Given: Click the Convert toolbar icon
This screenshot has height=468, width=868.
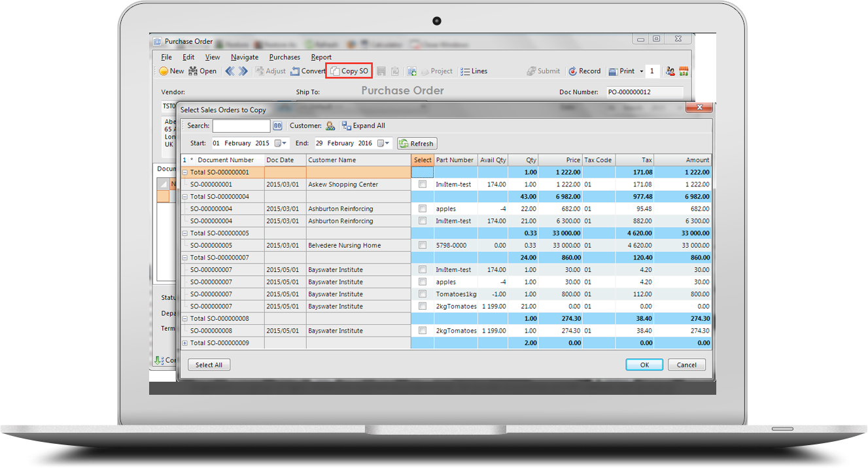Looking at the screenshot, I should (x=296, y=71).
